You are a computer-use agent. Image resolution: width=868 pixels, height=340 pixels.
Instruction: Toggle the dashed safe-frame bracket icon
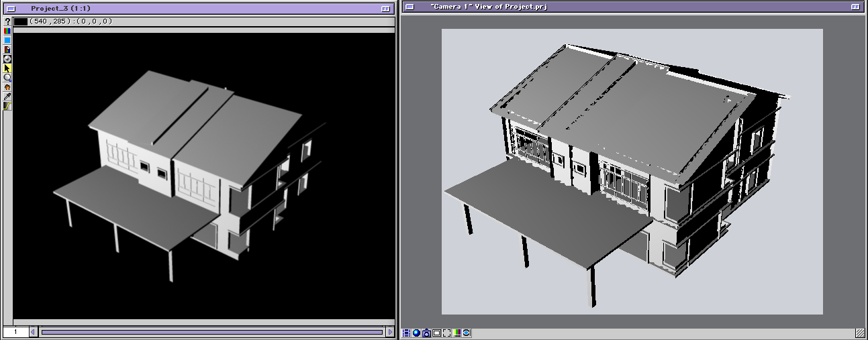[x=446, y=333]
